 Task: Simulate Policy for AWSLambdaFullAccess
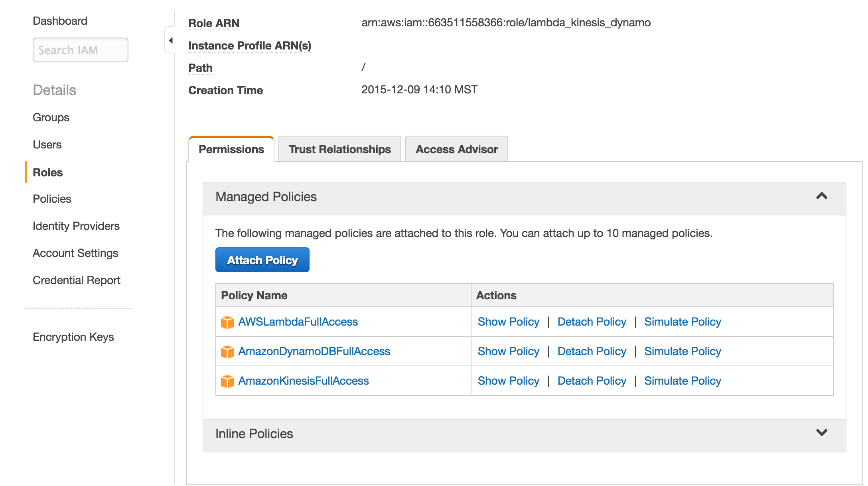click(683, 322)
